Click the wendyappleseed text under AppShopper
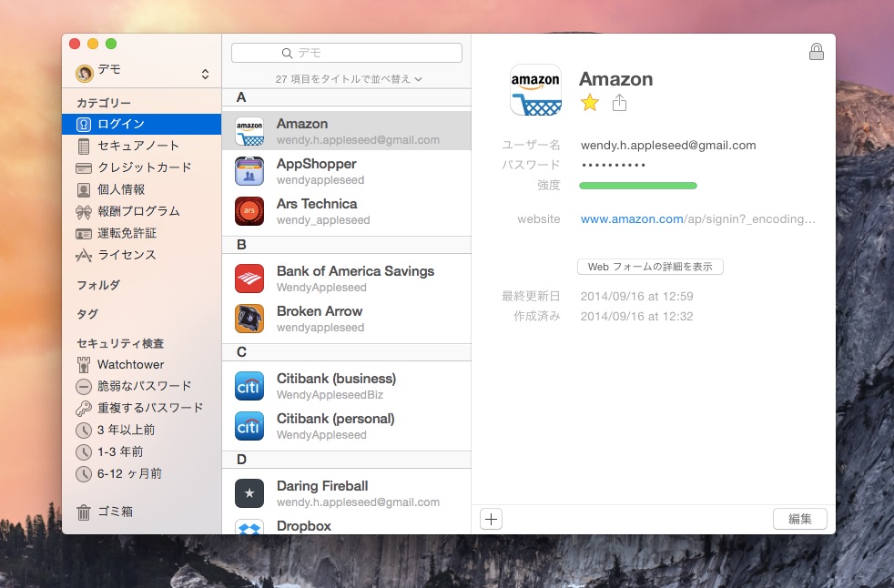This screenshot has width=894, height=588. coord(320,180)
